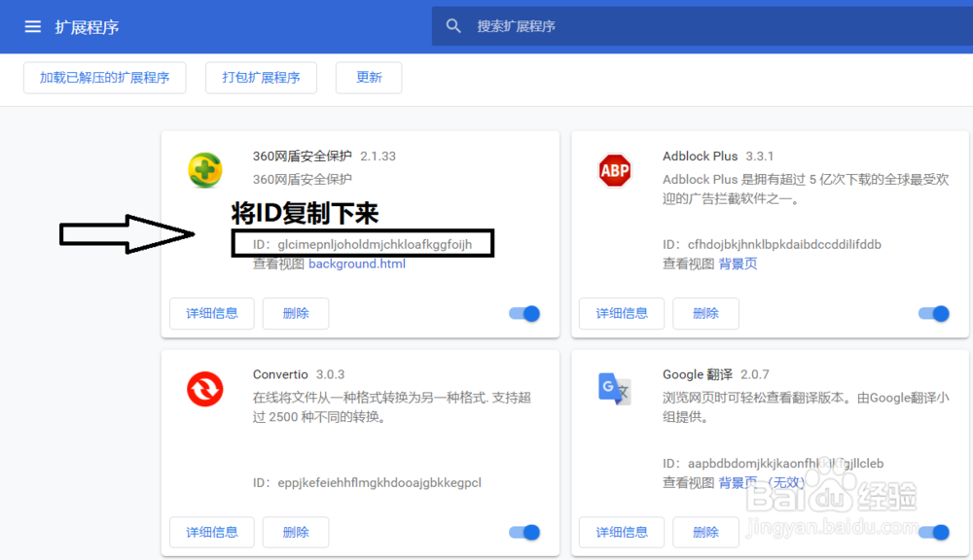Viewport: 973px width, 560px height.
Task: Click the Google 翻译 extension icon
Action: [614, 389]
